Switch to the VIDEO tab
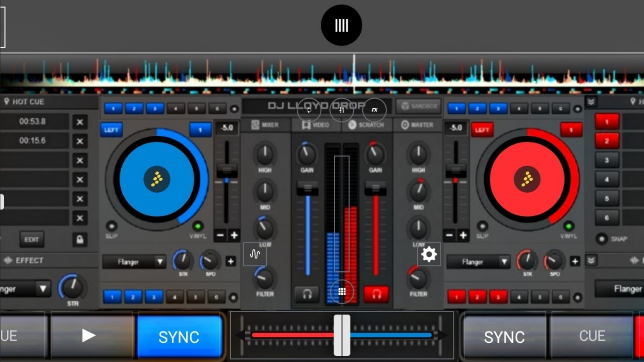This screenshot has height=362, width=644. 316,125
